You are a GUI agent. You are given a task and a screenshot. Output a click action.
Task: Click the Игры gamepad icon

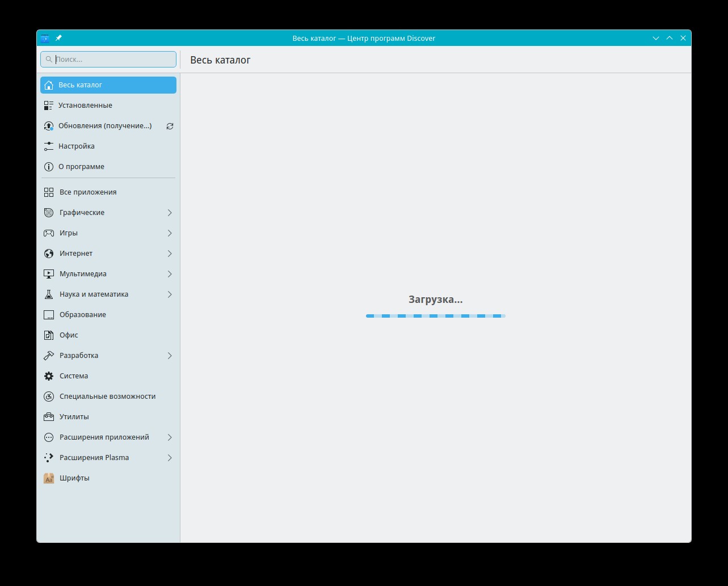tap(49, 233)
